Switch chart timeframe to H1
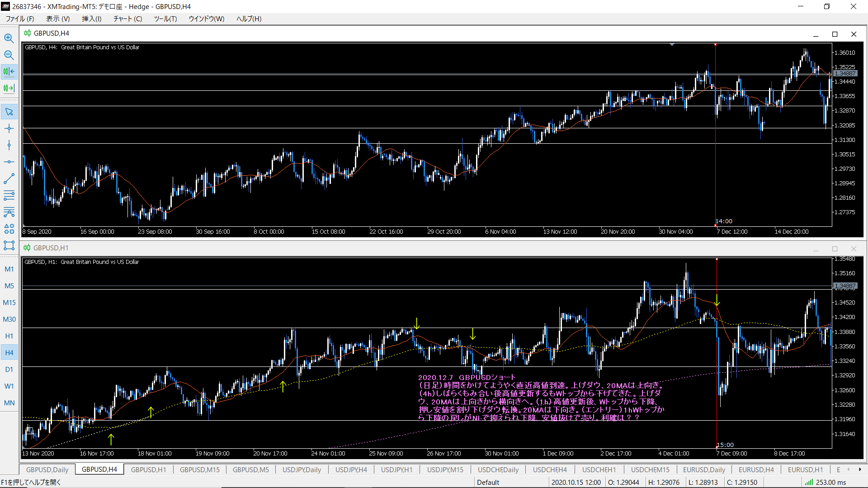Viewport: 868px width, 488px height. (x=9, y=336)
